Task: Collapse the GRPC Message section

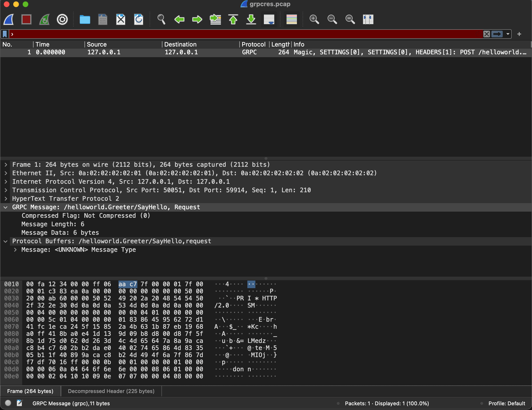Action: tap(6, 207)
